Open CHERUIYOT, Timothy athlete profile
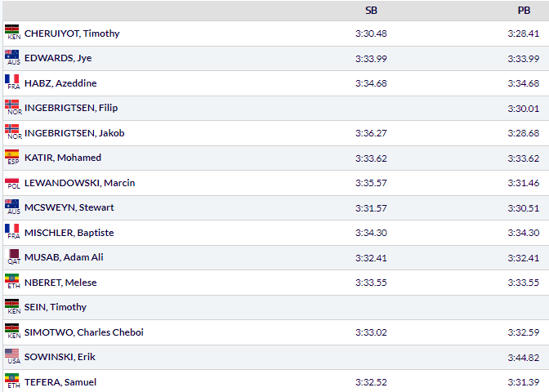 pos(72,33)
